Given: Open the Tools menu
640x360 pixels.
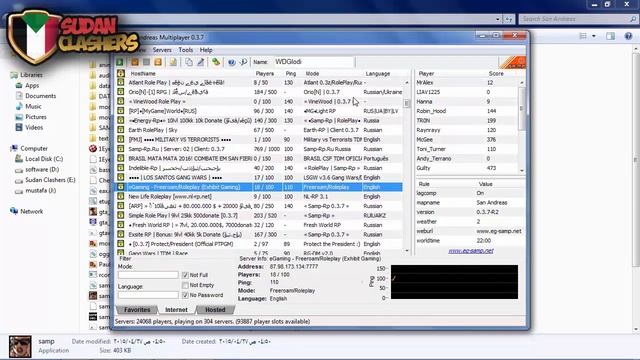Looking at the screenshot, I should 186,50.
